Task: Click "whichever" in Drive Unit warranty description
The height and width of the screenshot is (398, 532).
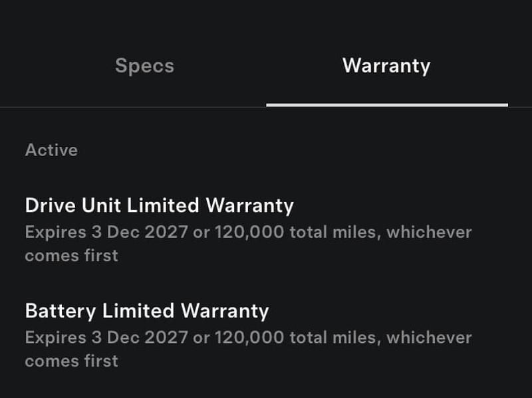Action: click(x=429, y=233)
